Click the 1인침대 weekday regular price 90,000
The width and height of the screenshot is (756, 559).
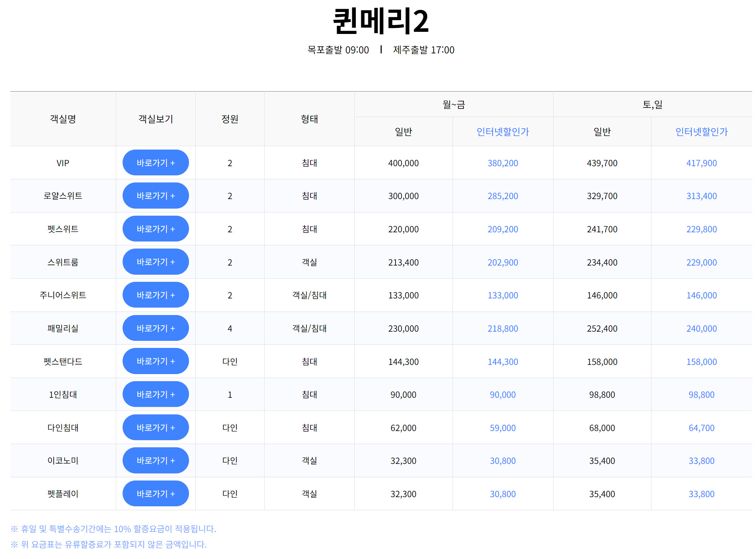coord(403,395)
